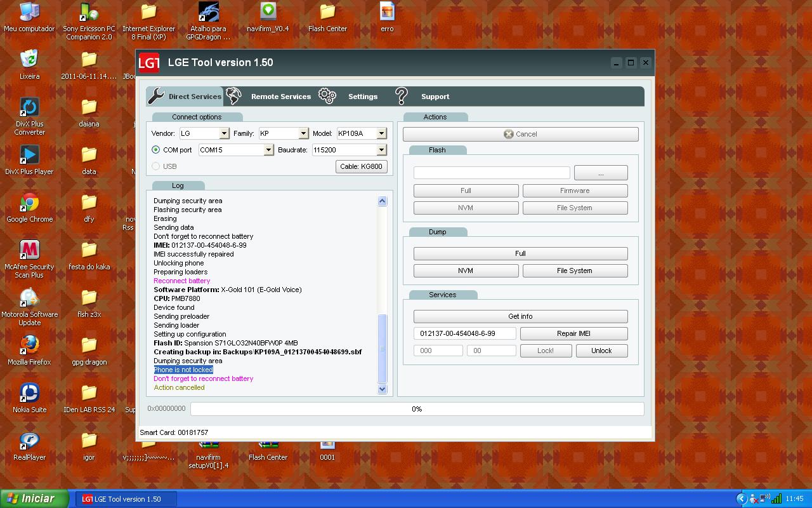Viewport: 812px width, 508px height.
Task: Open top-row Flash Center folder
Action: [x=327, y=17]
